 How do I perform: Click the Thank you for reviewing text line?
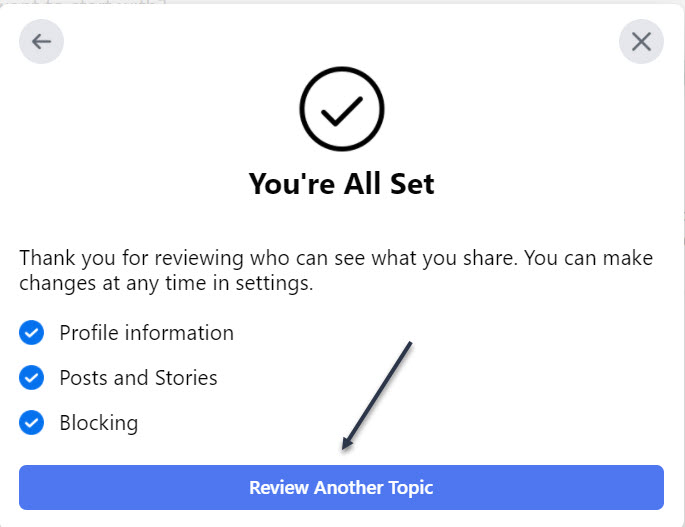click(336, 258)
